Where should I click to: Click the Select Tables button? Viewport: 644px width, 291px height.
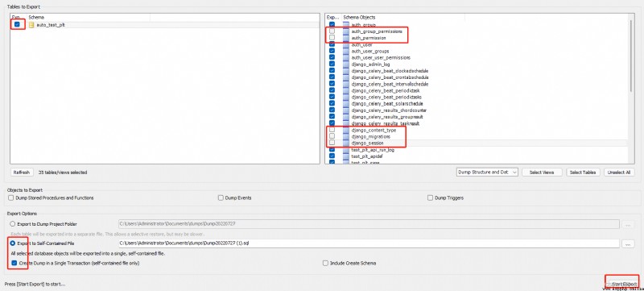(583, 173)
